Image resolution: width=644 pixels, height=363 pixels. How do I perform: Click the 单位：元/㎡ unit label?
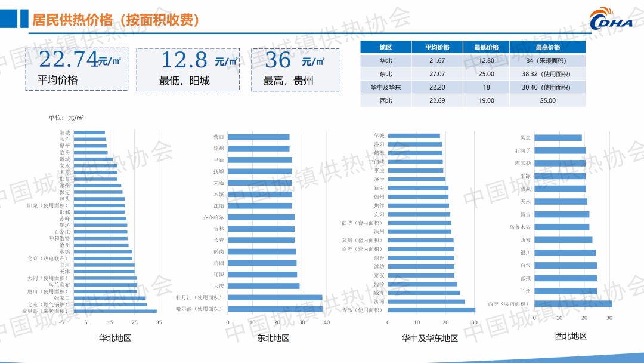(66, 117)
